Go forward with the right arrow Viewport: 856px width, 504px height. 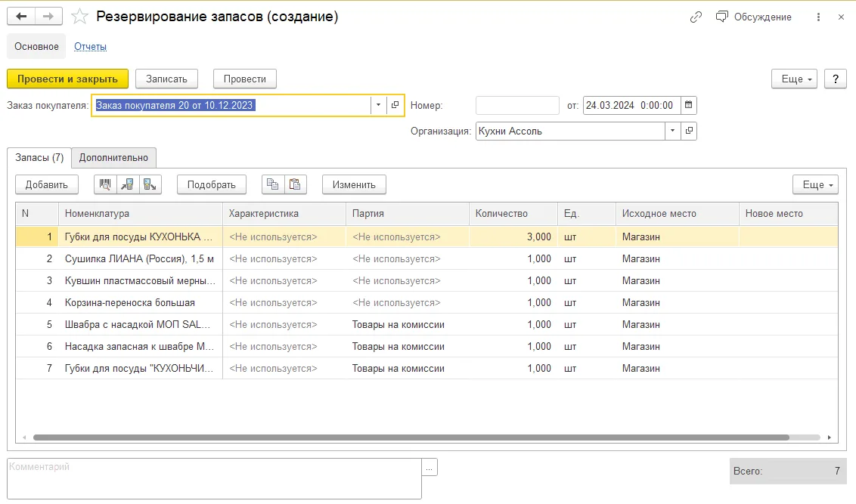48,17
